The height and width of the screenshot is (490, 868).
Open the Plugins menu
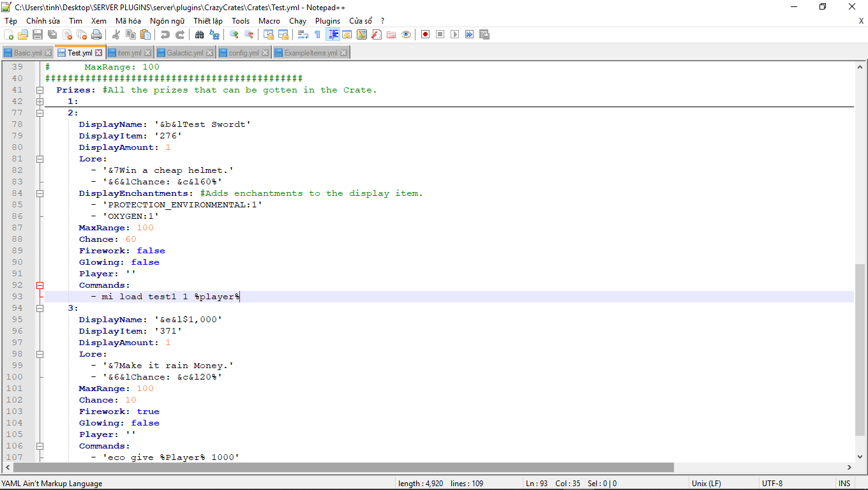pos(327,20)
